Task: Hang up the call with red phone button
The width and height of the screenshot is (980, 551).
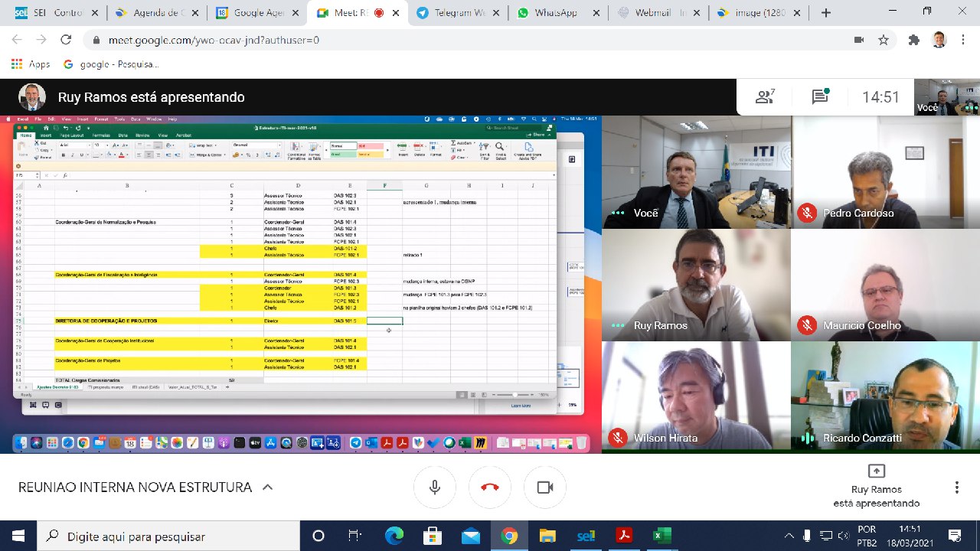Action: [x=490, y=487]
